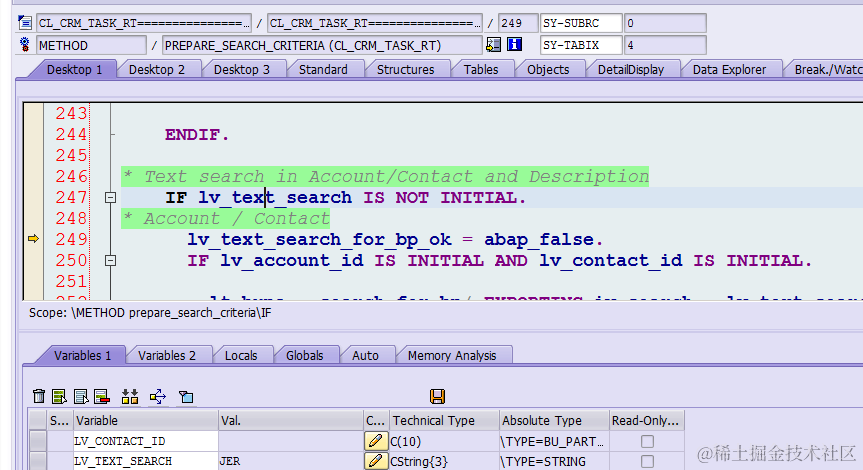Open the Auto tab
863x470 pixels.
click(365, 356)
